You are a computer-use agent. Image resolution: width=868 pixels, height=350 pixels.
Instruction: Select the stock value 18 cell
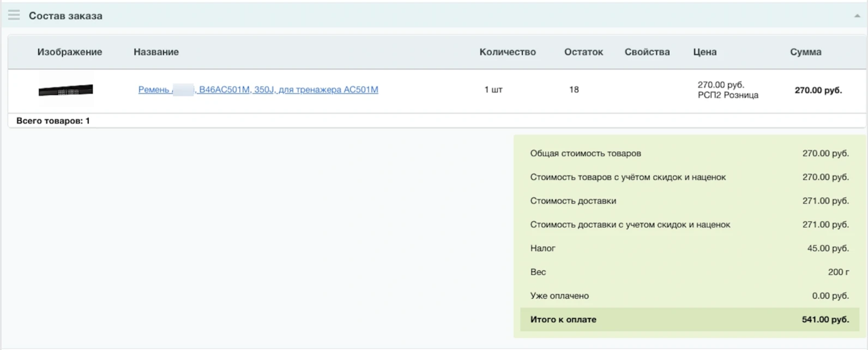click(574, 89)
